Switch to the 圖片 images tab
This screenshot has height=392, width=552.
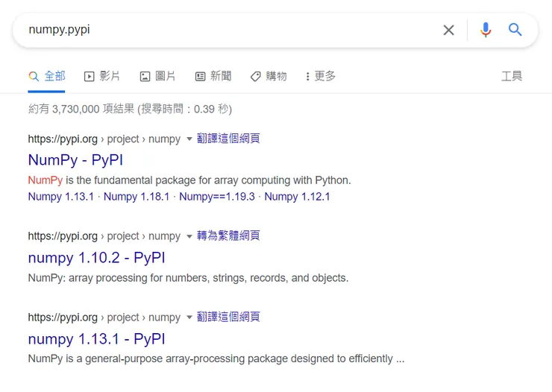[157, 76]
